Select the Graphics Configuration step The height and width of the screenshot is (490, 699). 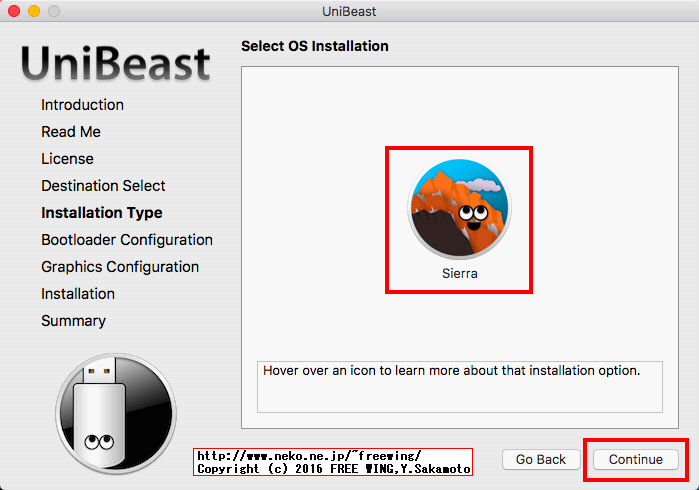point(120,267)
